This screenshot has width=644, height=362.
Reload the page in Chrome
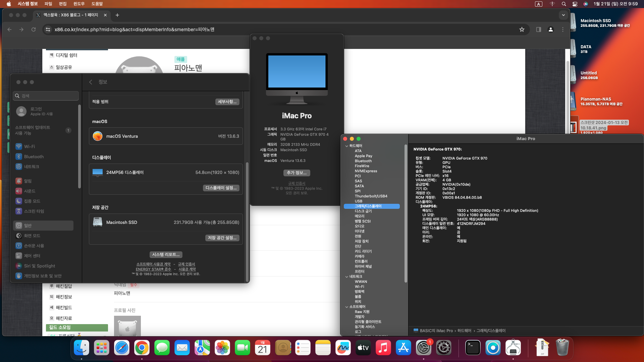click(34, 29)
